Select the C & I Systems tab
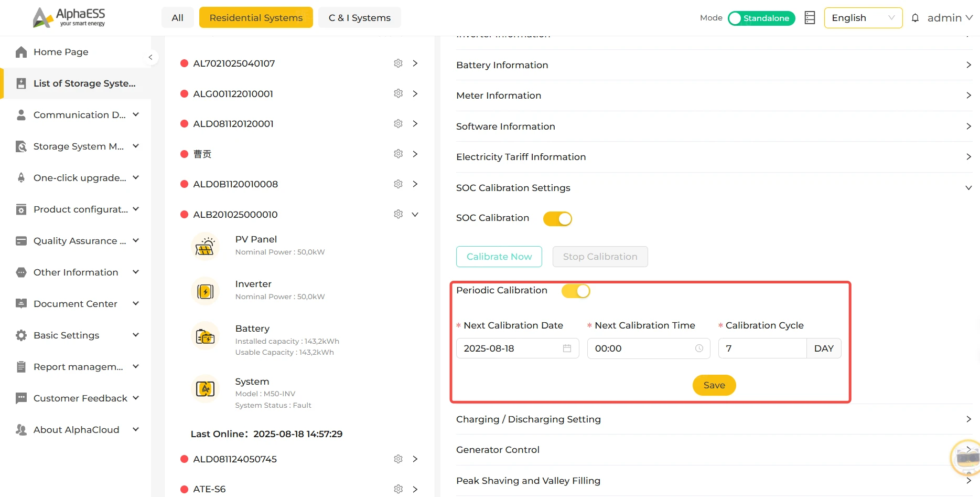Viewport: 980px width, 497px height. (360, 17)
